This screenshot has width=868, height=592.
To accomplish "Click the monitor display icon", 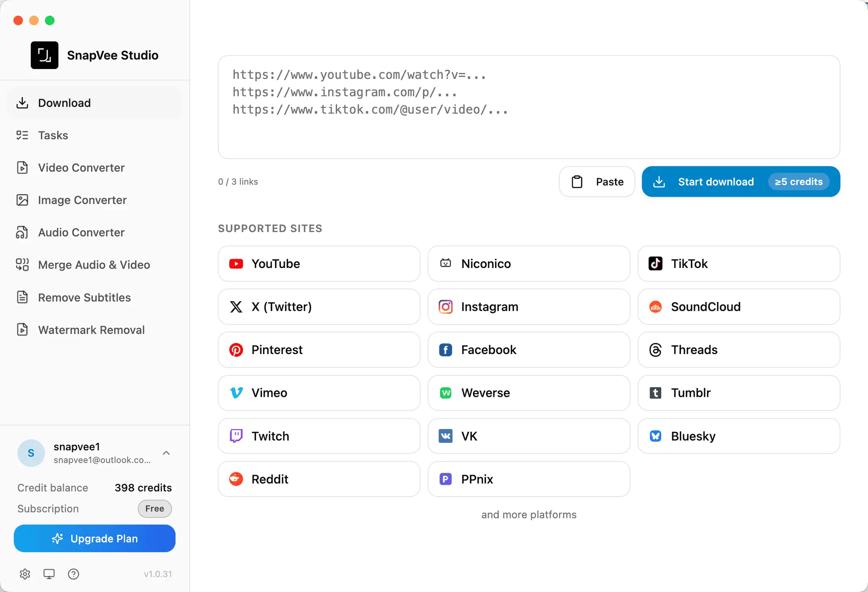I will coord(49,574).
